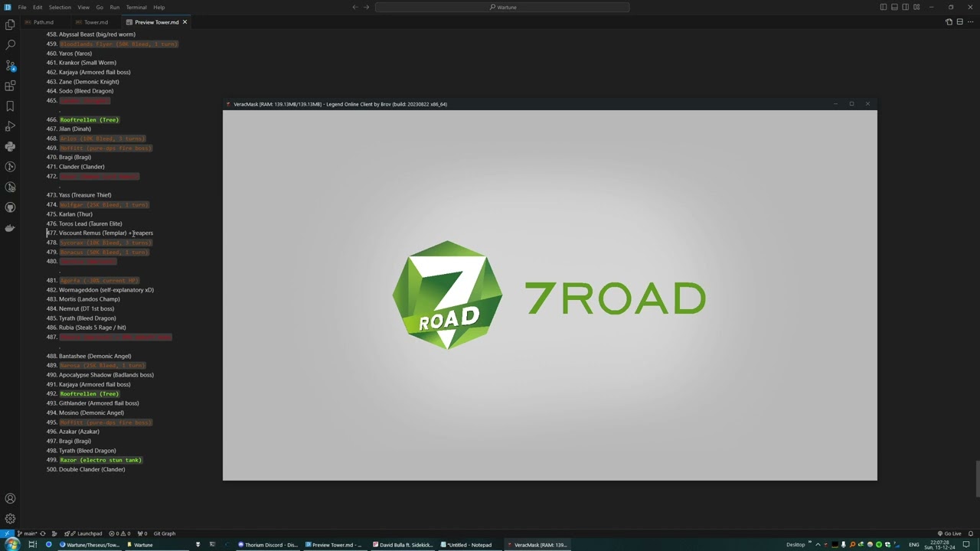
Task: Switch to the Tower.md tab
Action: (x=96, y=22)
